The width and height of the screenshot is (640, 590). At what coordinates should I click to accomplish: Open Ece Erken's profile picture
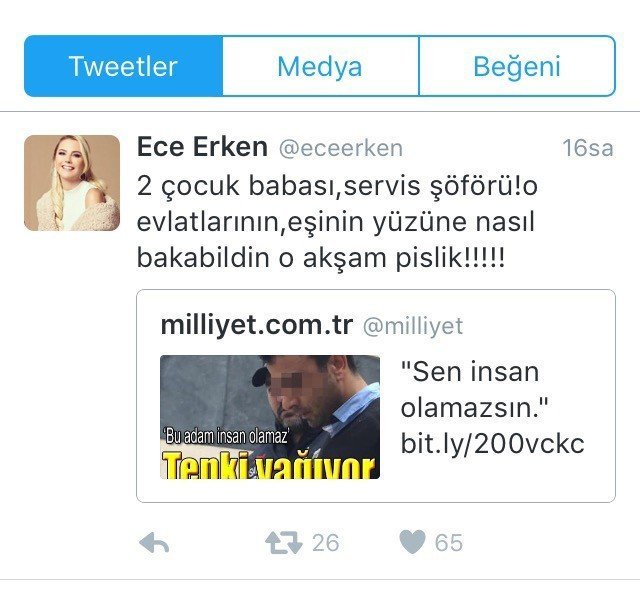point(72,183)
